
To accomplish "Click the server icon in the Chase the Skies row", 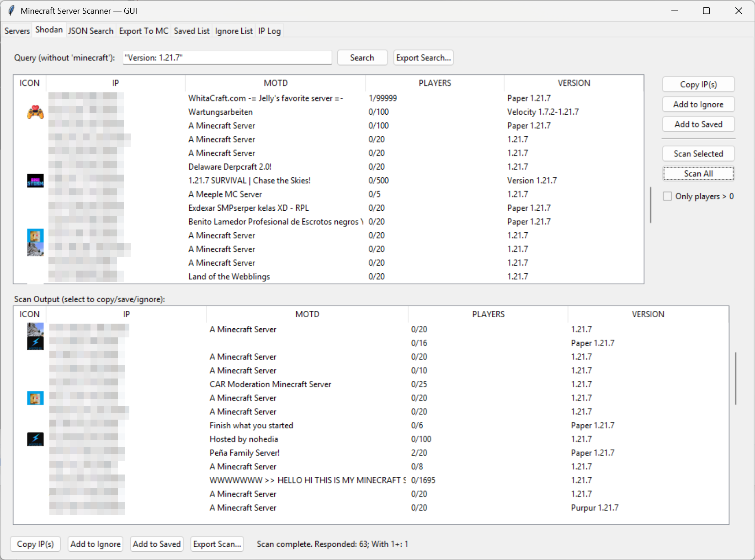I will click(x=35, y=181).
